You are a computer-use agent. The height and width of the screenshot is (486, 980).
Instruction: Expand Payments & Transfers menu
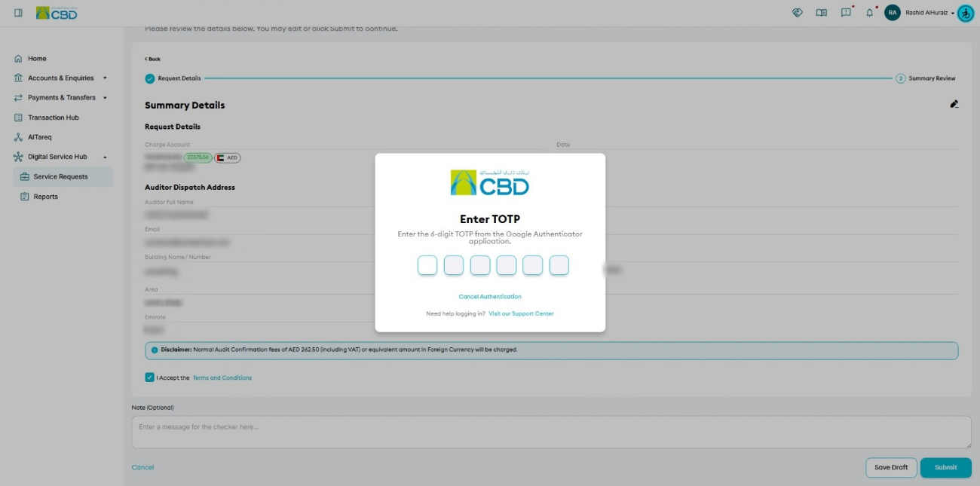tap(61, 97)
